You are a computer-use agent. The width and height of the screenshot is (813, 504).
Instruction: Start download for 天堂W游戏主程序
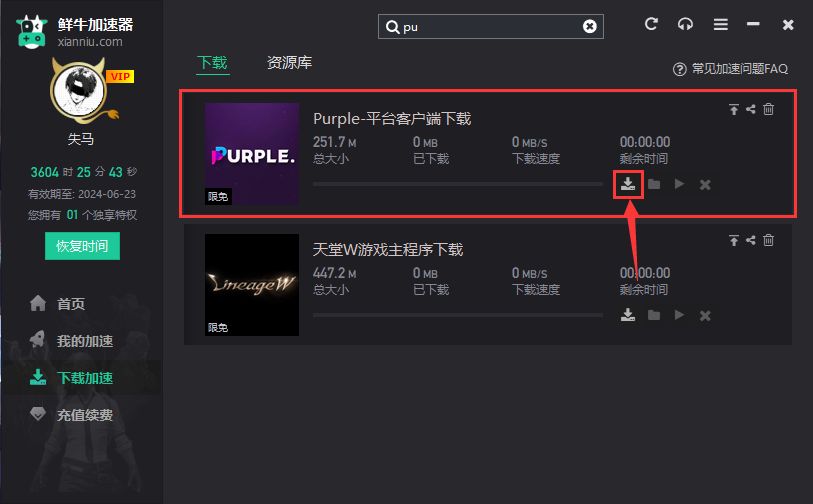click(x=628, y=315)
